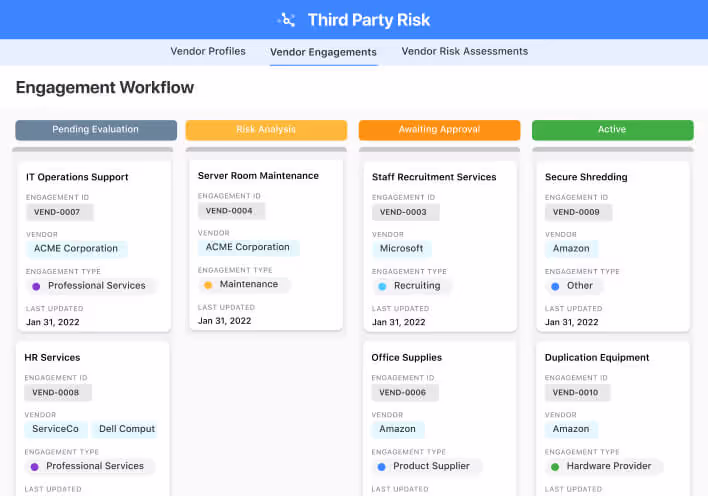
Task: Select the Risk Analysis column header
Action: click(266, 130)
